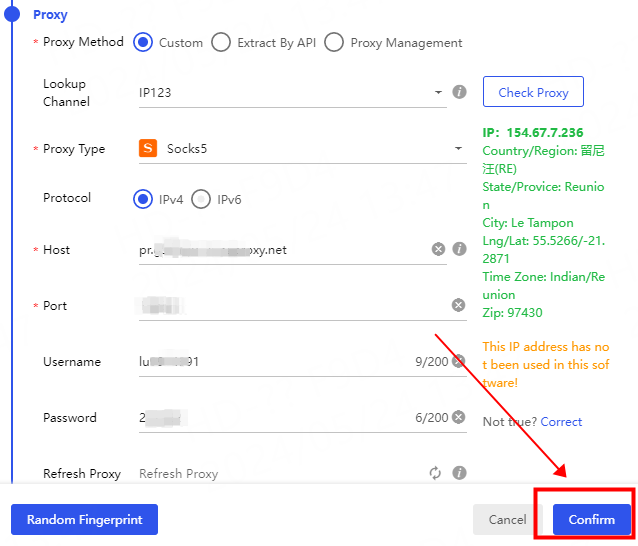Click the info icon beside the Host field
The width and height of the screenshot is (638, 546).
460,249
